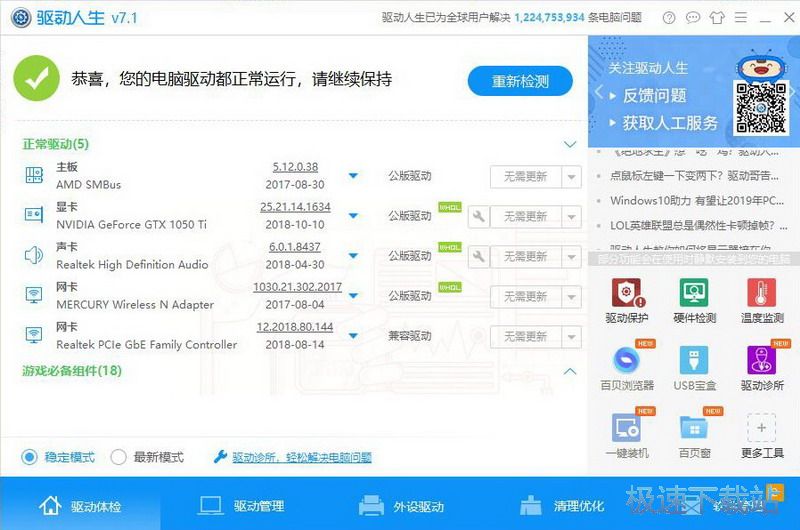Open the 点鼠标左键一下变两下 news link
Image resolution: width=800 pixels, height=530 pixels.
pyautogui.click(x=694, y=176)
